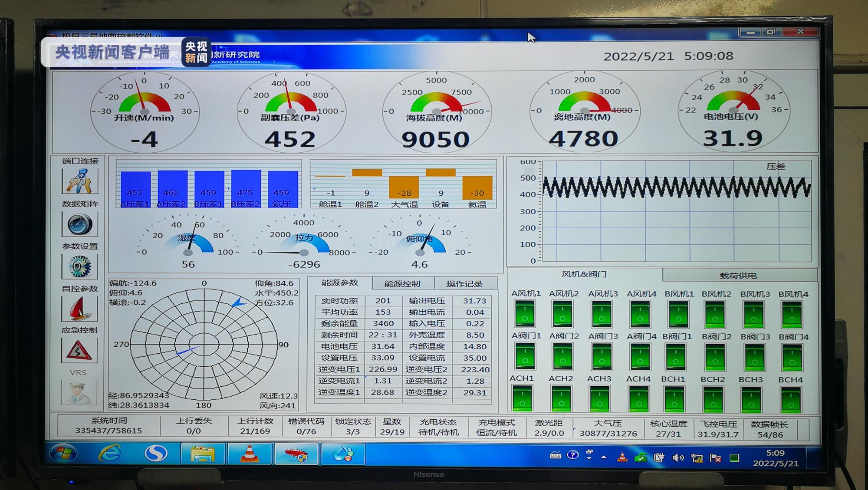Screen dimensions: 868x490
Task: Open the 数据矩阵 data matrix icon
Action: coord(80,224)
